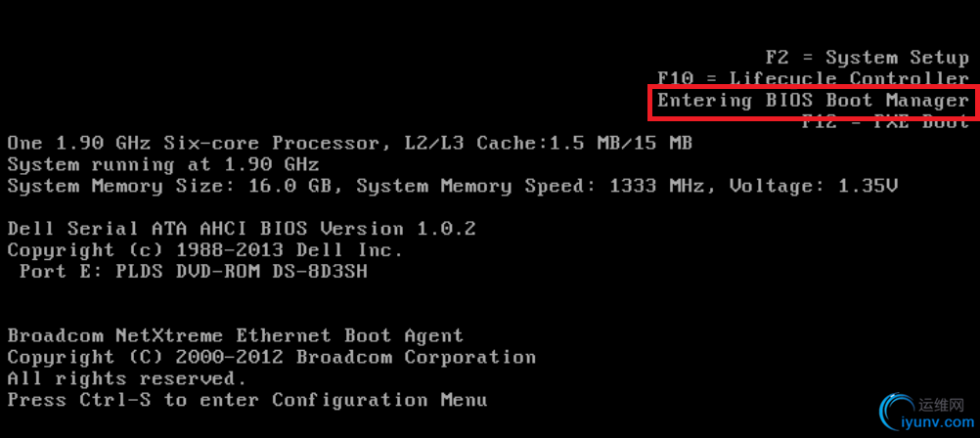Open the iyunv.com watermark link
980x438 pixels.
pyautogui.click(x=940, y=423)
